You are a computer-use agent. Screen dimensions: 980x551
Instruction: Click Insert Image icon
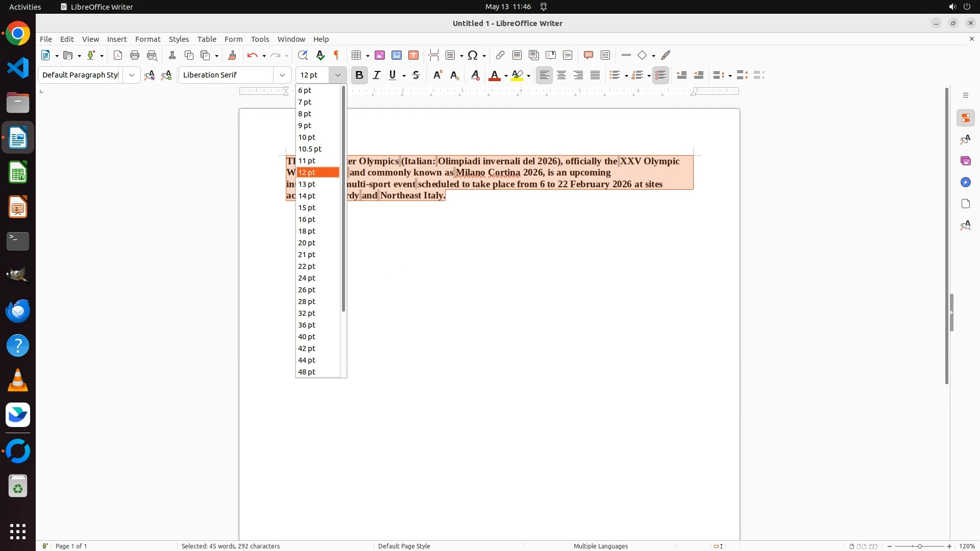[x=380, y=55]
